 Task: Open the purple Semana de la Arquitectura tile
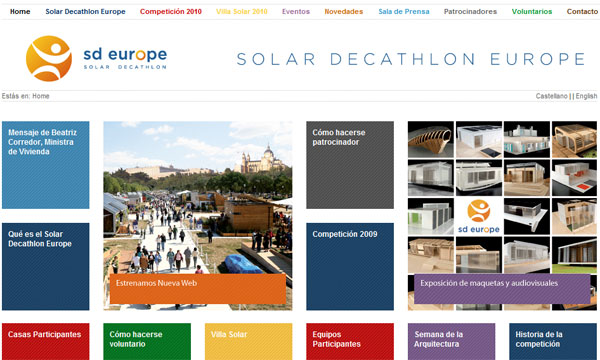tap(451, 341)
